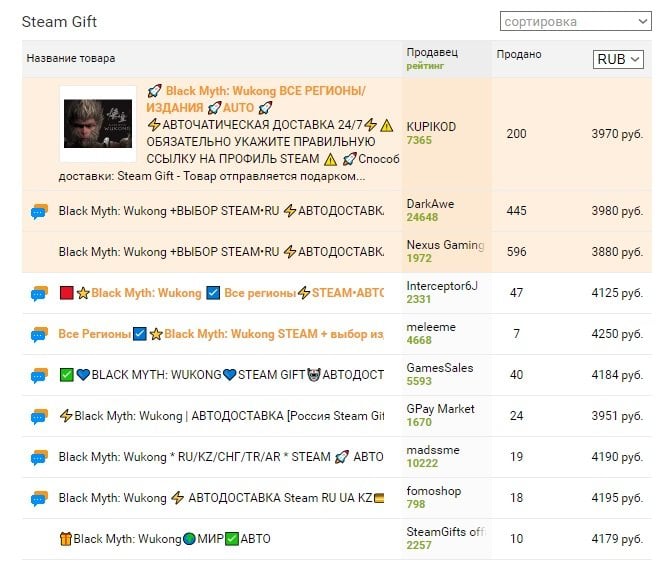Click the Продавец column header
Viewport: 660px width, 565px height.
(x=432, y=52)
